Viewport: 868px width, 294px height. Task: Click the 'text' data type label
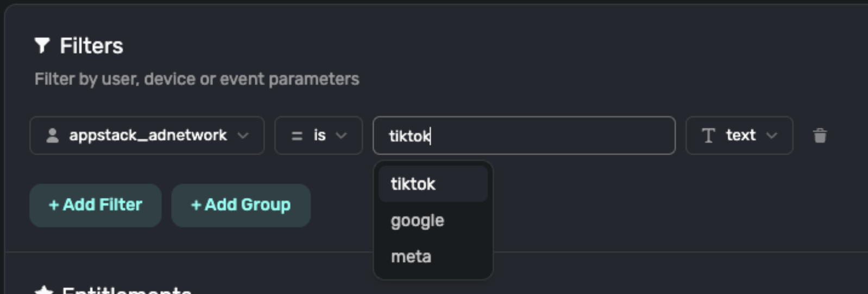[x=740, y=135]
